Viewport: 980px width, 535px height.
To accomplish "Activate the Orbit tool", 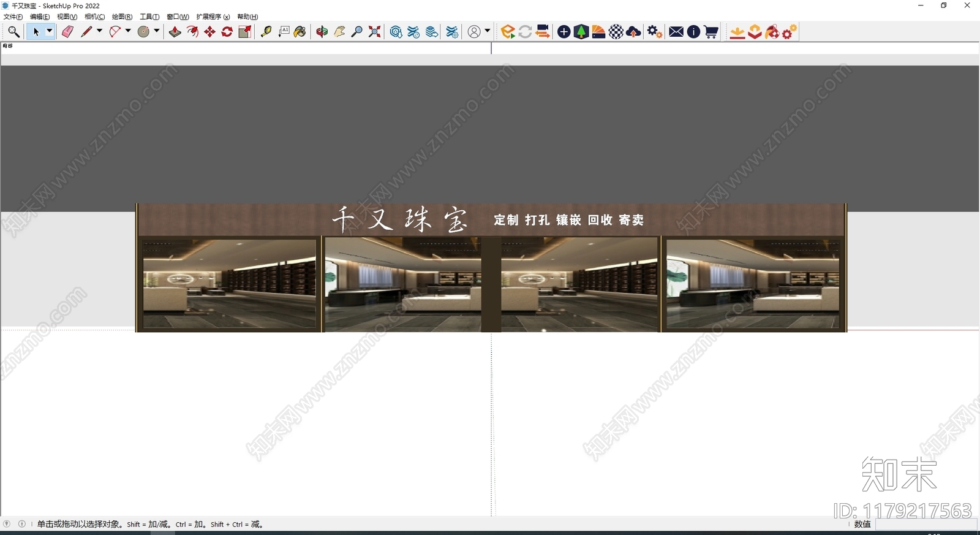I will click(322, 32).
